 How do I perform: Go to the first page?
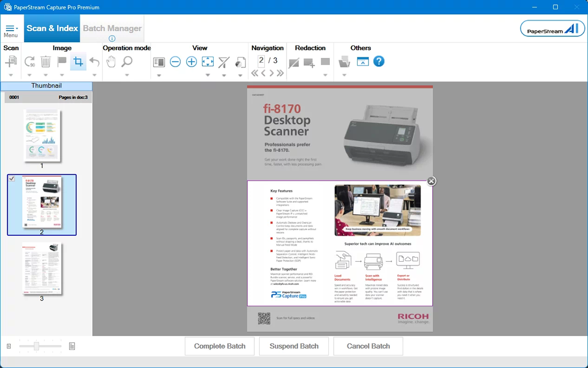coord(254,73)
